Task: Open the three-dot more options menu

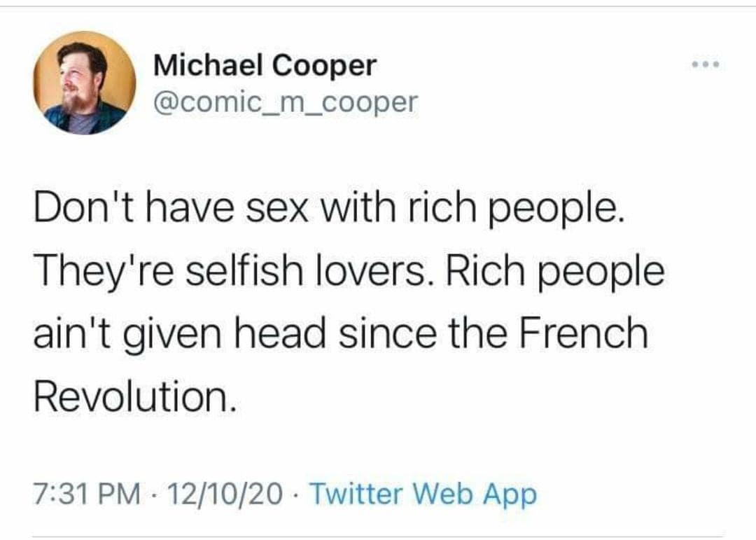Action: pos(703,67)
